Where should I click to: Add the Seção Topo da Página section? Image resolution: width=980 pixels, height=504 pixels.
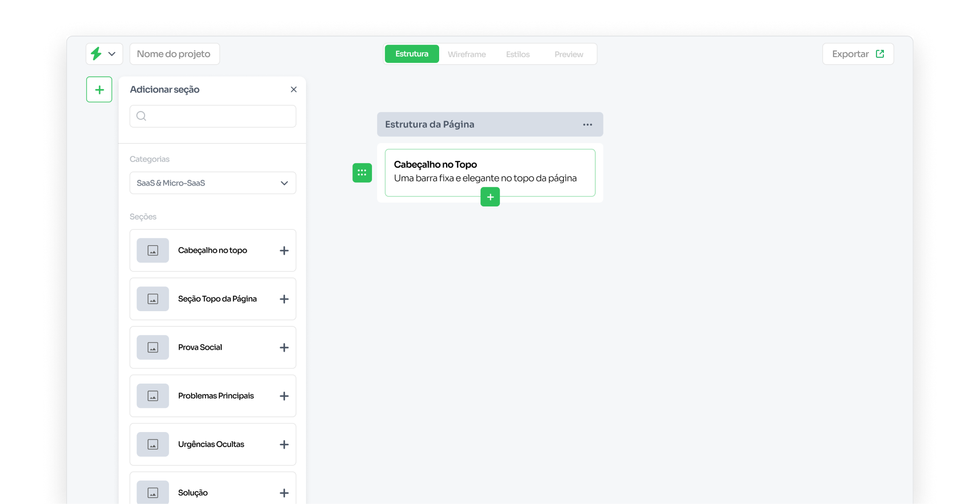[x=284, y=299]
